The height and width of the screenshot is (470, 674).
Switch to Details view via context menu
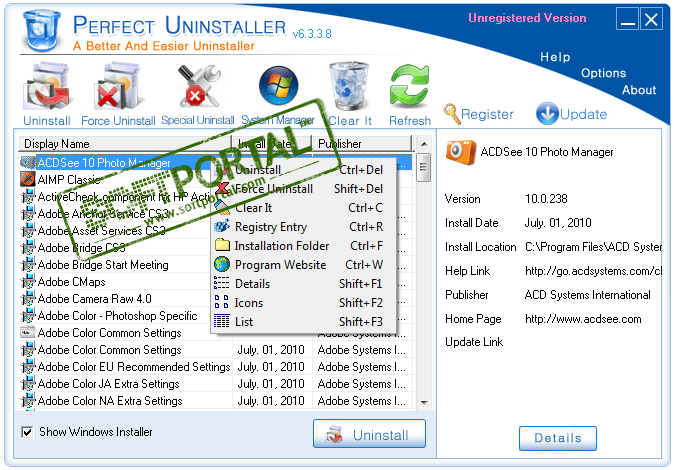click(303, 283)
